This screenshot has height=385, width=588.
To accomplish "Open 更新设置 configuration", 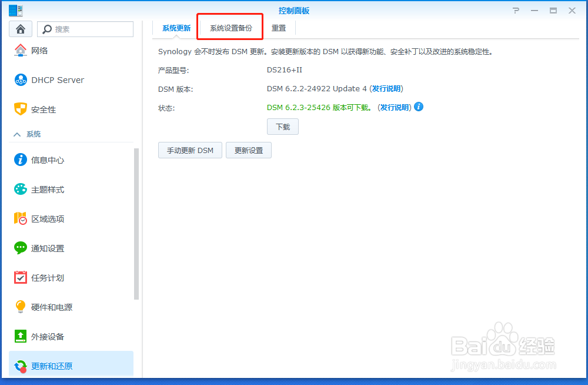I will pos(248,150).
